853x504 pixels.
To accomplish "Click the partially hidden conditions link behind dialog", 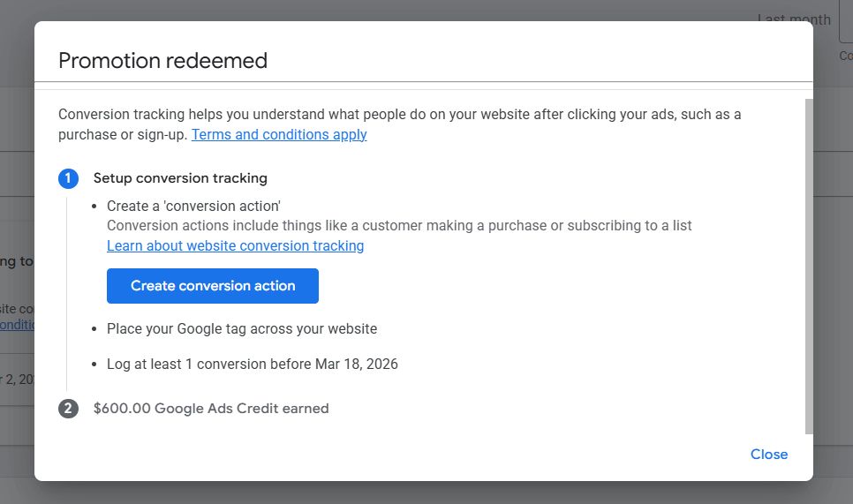I will coord(17,325).
